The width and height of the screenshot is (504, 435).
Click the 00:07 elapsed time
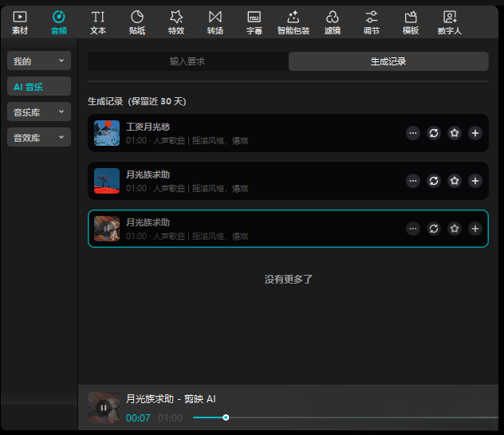138,418
